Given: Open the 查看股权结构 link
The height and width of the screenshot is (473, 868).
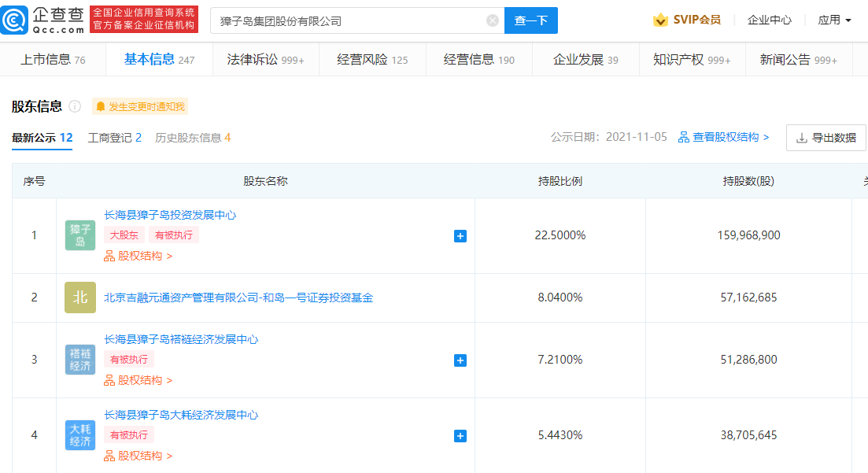Looking at the screenshot, I should coord(723,138).
